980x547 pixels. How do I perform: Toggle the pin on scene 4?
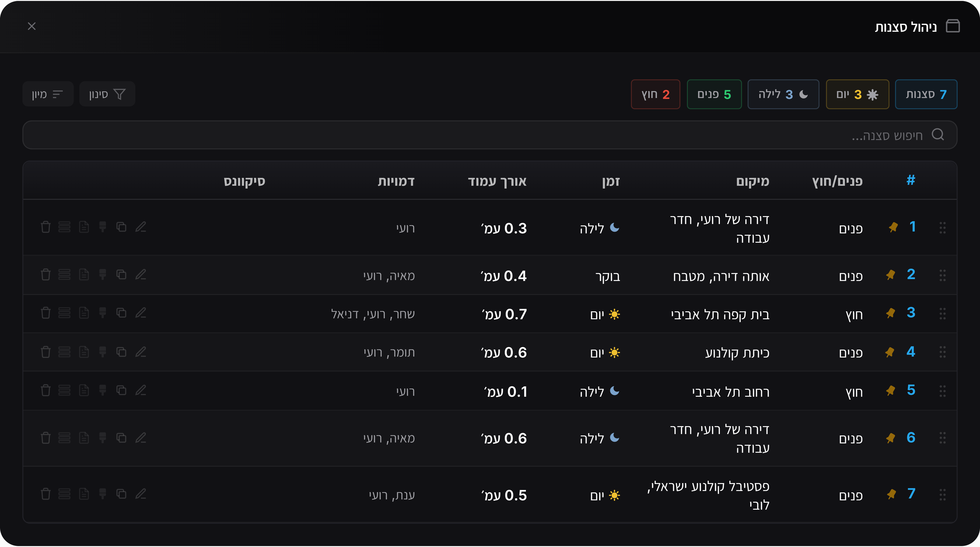click(889, 353)
